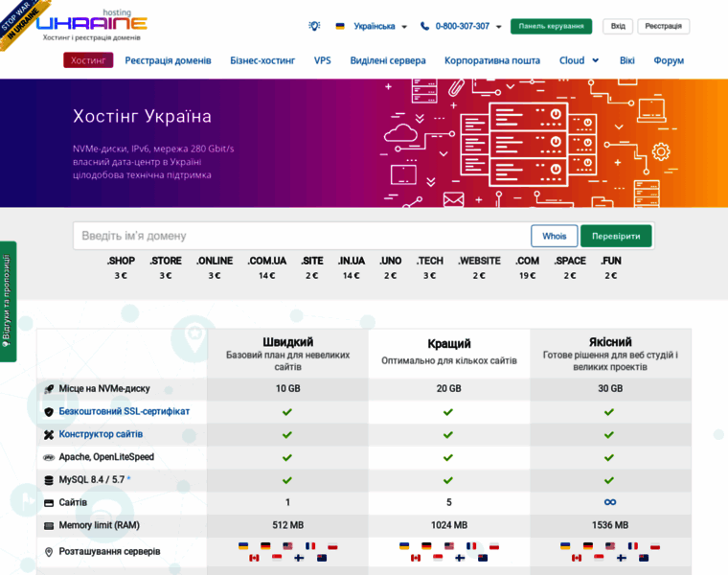Click the shield icon beside SSL certificate
Image resolution: width=728 pixels, height=575 pixels.
[49, 412]
